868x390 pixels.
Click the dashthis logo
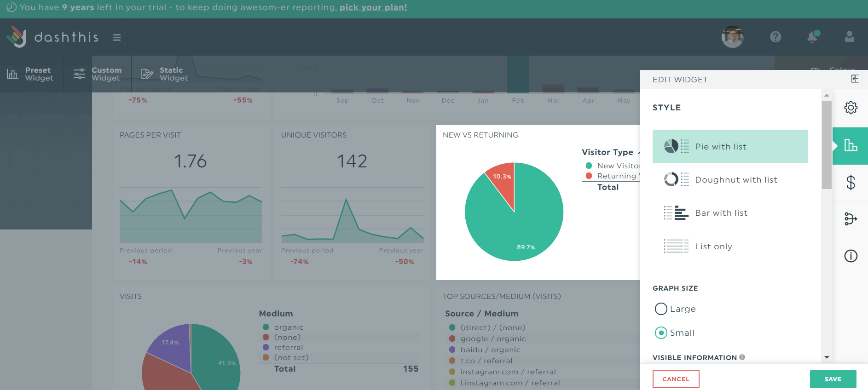click(52, 37)
